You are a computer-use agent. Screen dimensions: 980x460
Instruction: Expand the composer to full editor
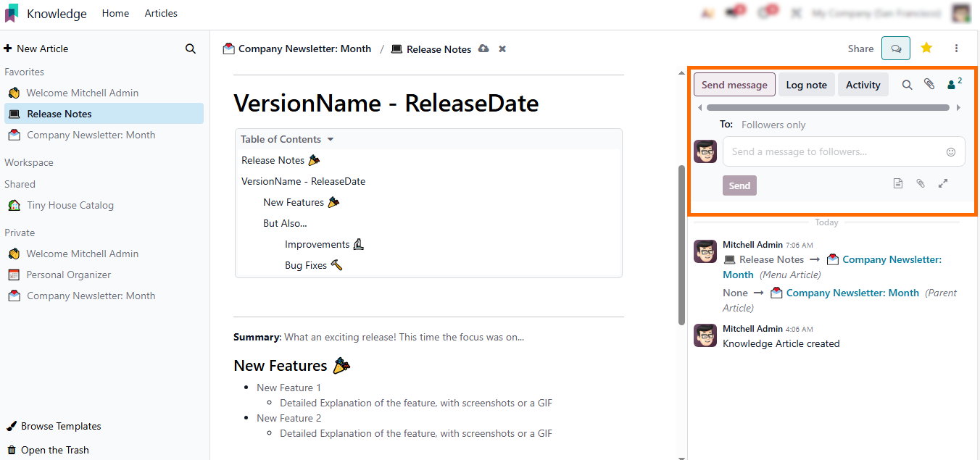click(x=943, y=184)
